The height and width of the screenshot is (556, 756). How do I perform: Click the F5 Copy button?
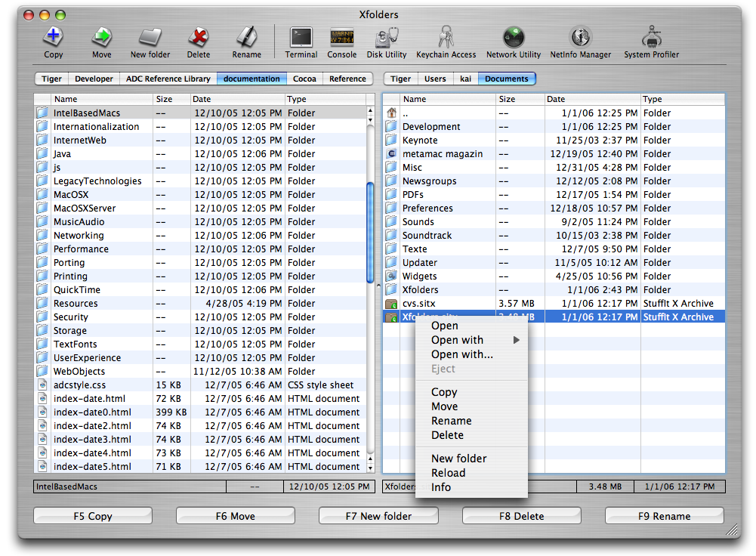coord(93,516)
